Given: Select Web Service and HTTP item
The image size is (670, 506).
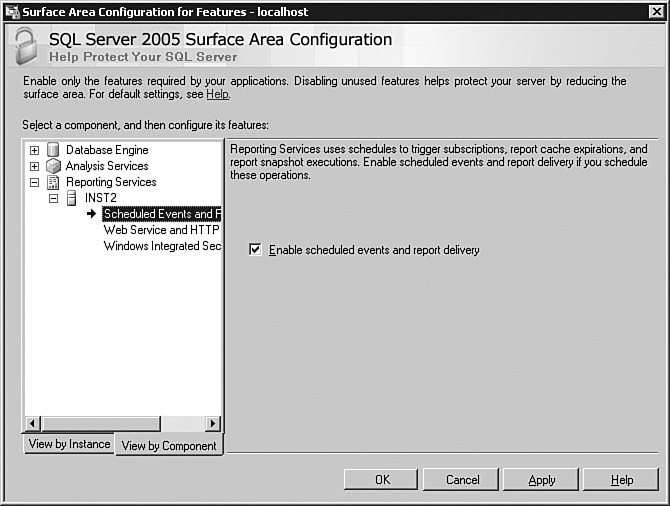Looking at the screenshot, I should (x=162, y=230).
